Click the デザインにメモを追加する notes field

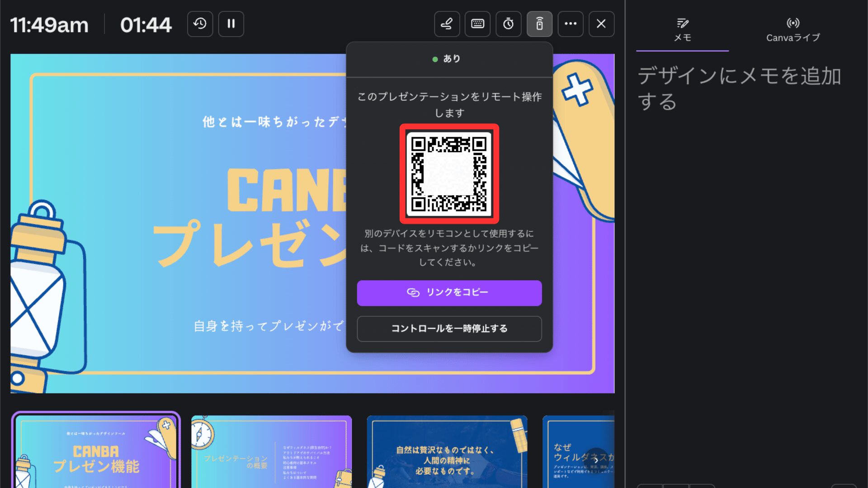point(740,89)
